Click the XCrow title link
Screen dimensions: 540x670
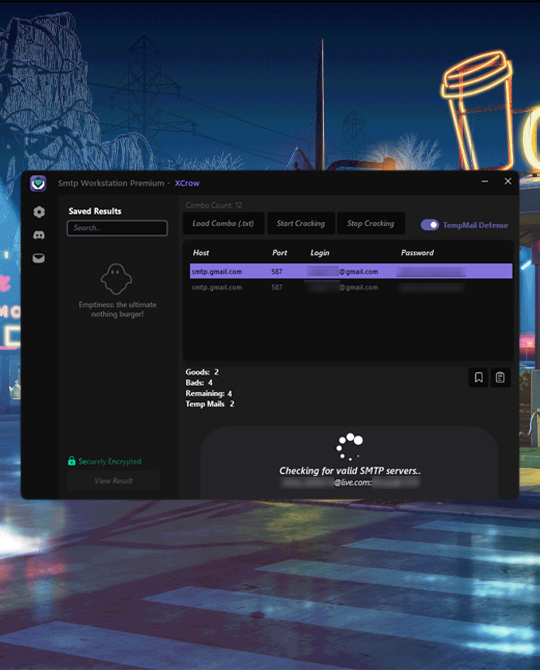pyautogui.click(x=187, y=183)
